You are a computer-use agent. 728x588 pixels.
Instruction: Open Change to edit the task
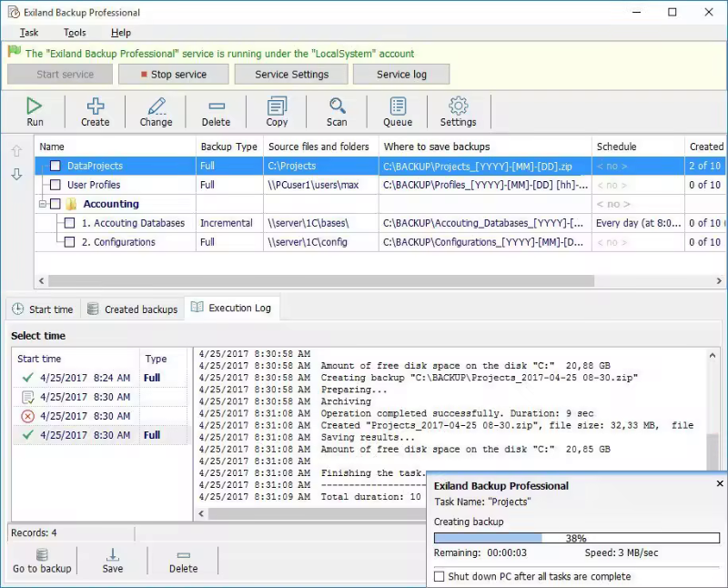[156, 111]
